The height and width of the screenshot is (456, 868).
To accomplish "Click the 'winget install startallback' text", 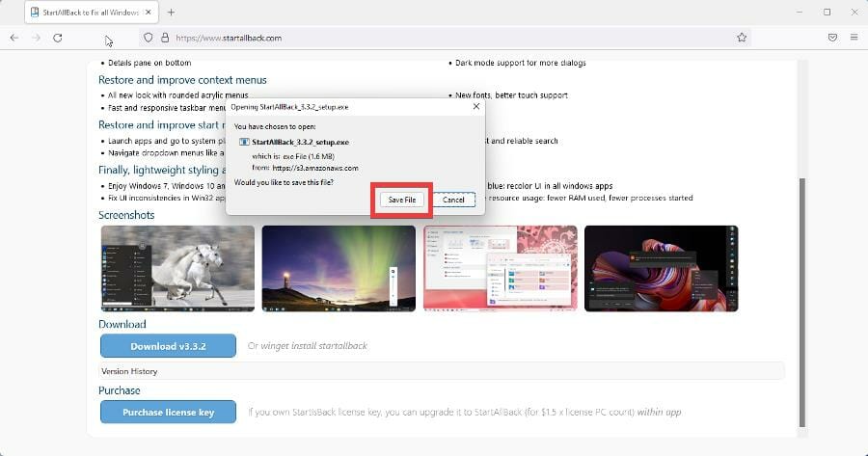I will 313,346.
